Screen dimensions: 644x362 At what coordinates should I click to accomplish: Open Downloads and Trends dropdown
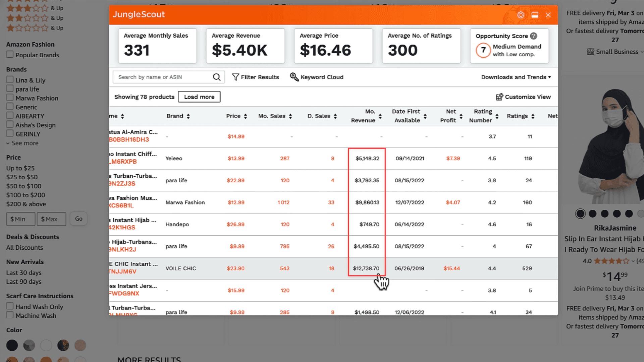coord(516,77)
